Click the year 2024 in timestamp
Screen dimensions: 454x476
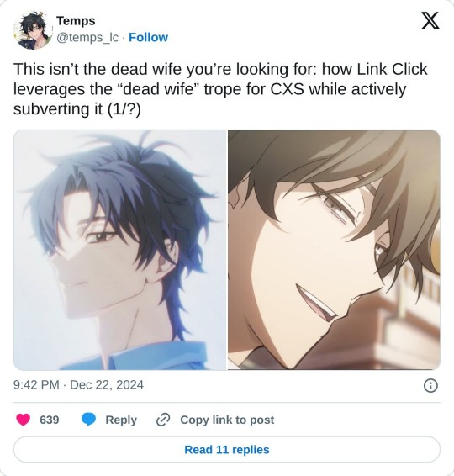[x=129, y=385]
